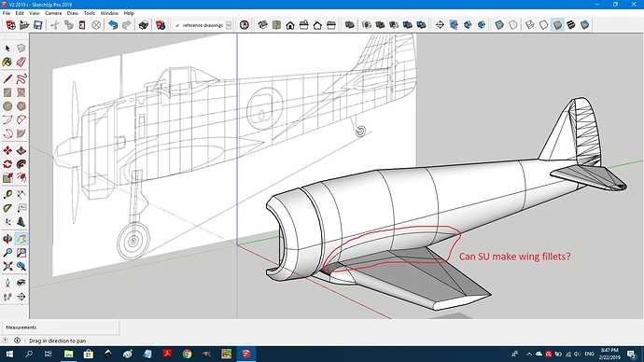Select the Scale tool

(x=7, y=177)
